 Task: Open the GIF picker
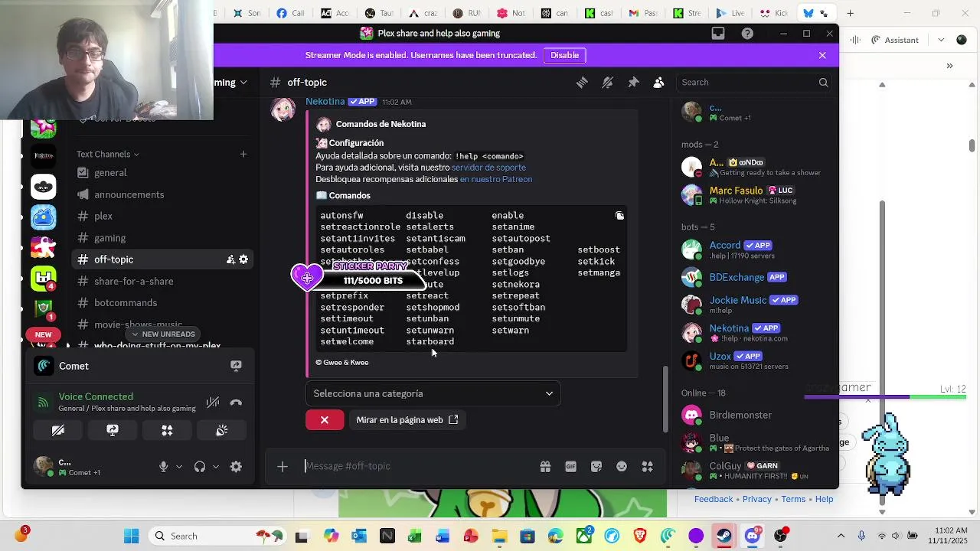570,467
